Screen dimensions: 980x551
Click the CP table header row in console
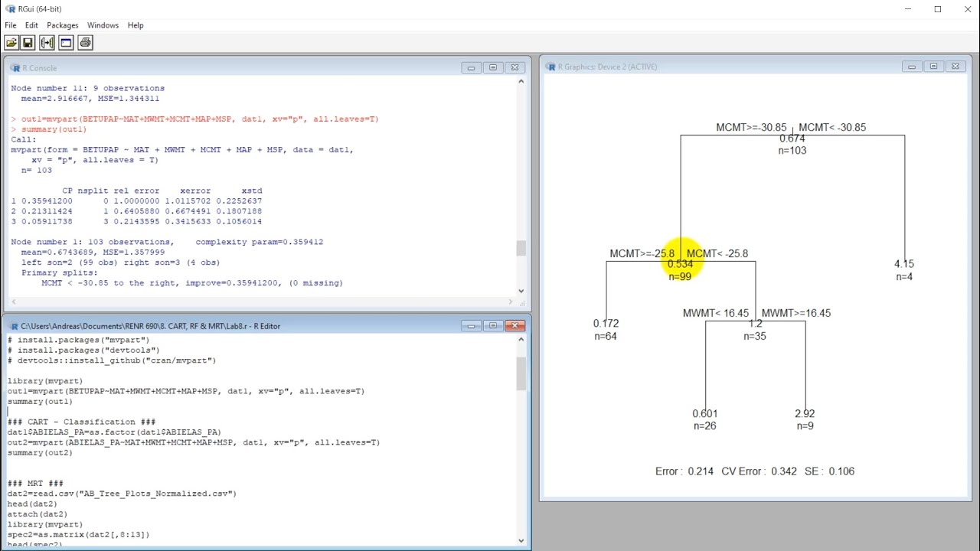click(162, 191)
